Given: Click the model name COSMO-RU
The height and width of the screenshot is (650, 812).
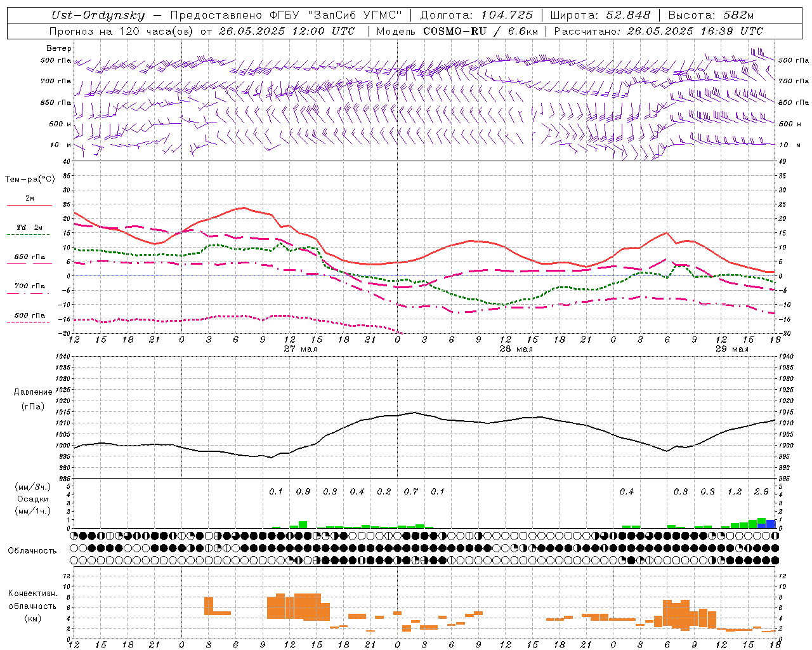Looking at the screenshot, I should point(454,30).
